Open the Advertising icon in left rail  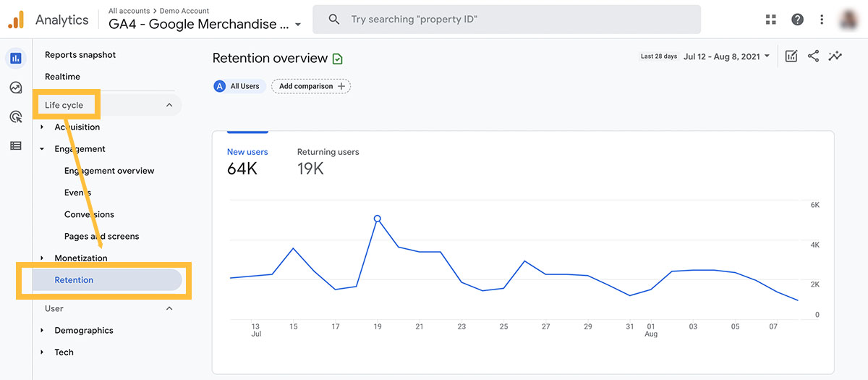pyautogui.click(x=16, y=117)
